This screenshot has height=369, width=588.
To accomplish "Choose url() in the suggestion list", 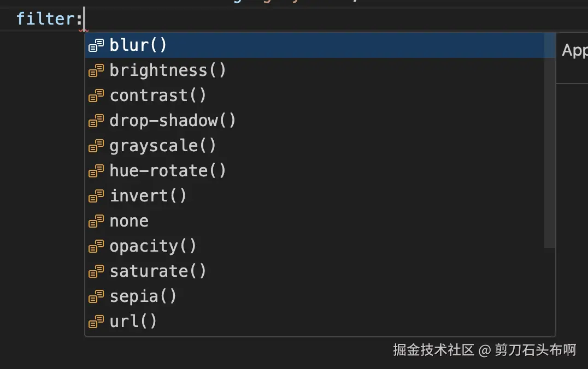I will tap(133, 322).
